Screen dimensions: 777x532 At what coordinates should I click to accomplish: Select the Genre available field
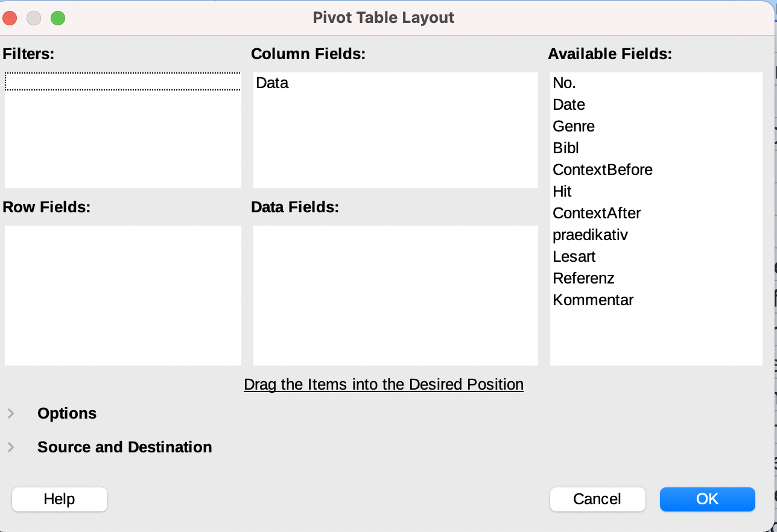coord(656,126)
